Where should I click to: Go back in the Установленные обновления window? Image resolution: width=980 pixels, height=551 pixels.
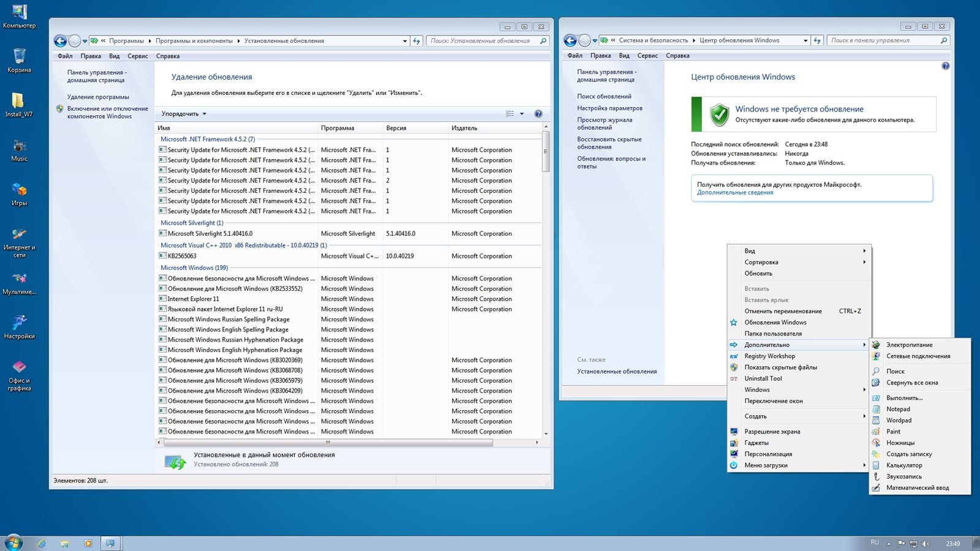(x=60, y=41)
